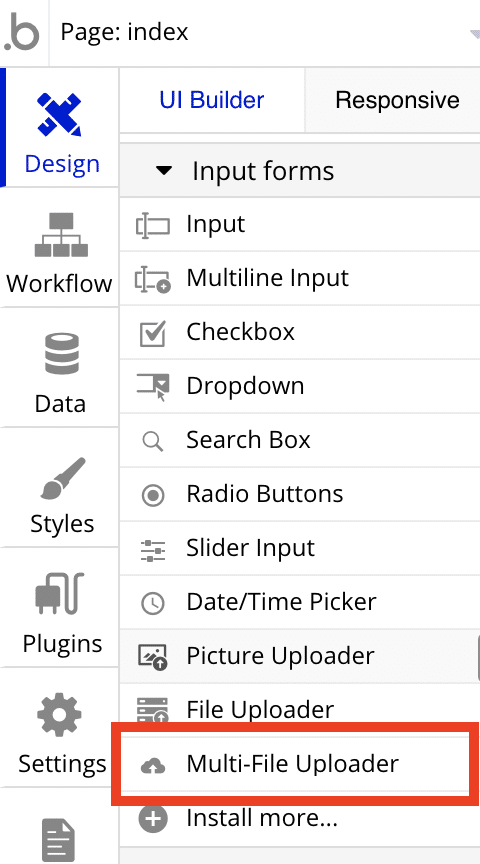480x864 pixels.
Task: Select the Multiline Input icon
Action: [153, 279]
